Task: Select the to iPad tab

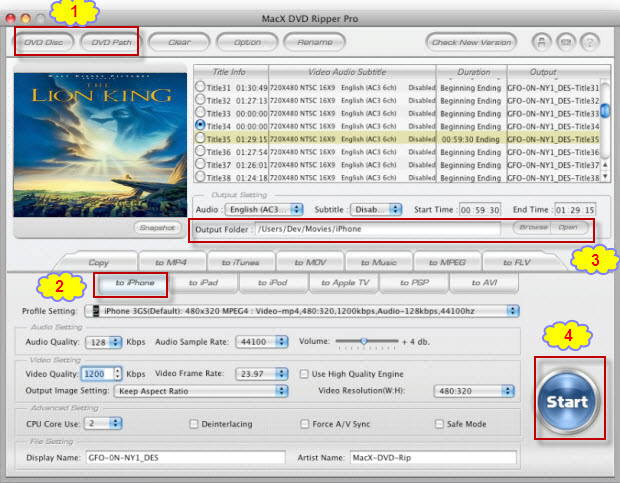Action: [203, 283]
